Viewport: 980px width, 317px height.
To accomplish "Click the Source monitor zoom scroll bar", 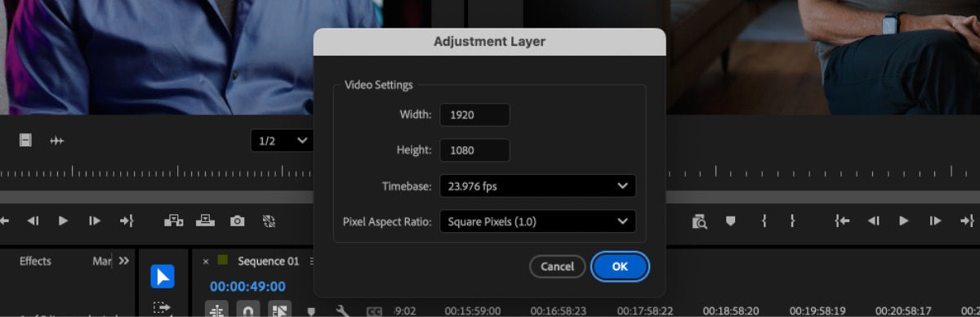I will pos(157,197).
